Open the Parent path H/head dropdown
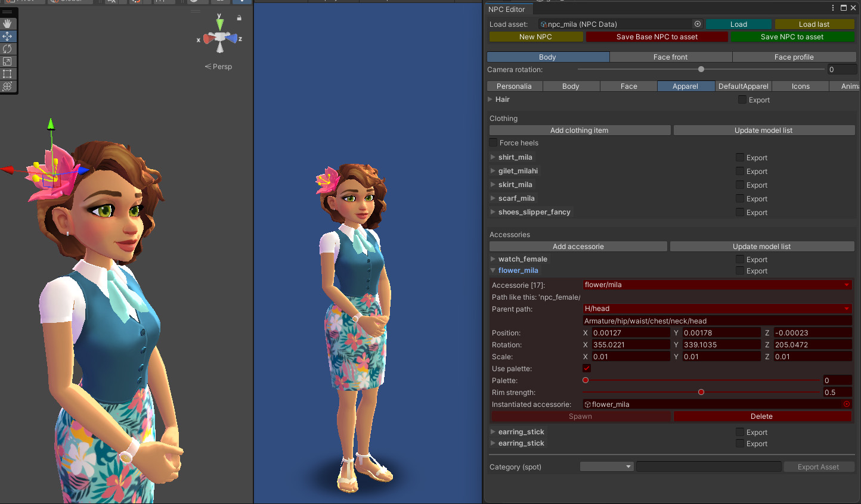 coord(716,309)
